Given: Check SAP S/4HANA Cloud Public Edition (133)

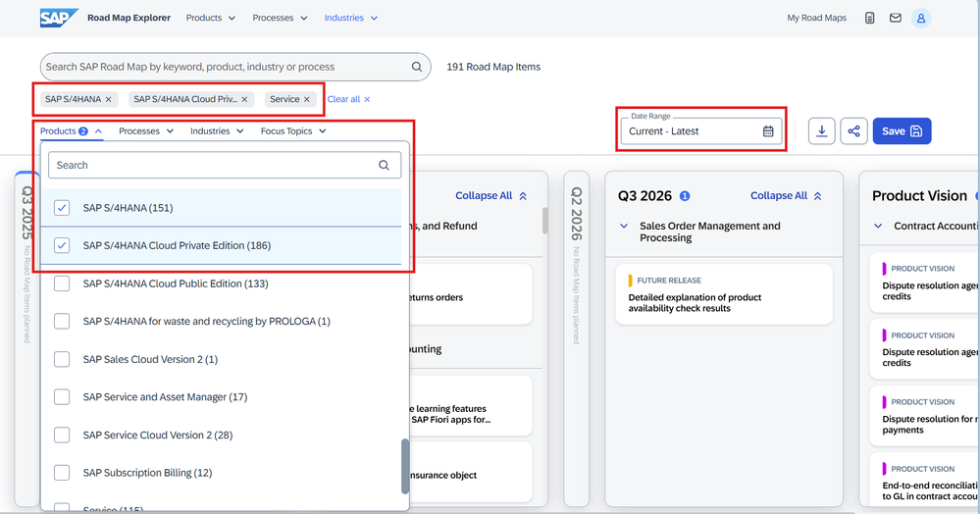Looking at the screenshot, I should (x=62, y=283).
